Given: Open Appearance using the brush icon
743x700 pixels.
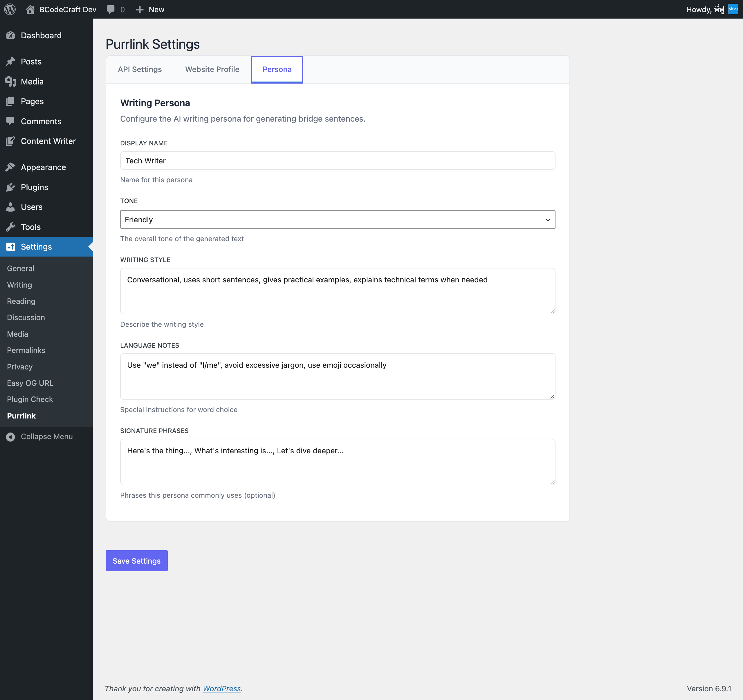Looking at the screenshot, I should coord(11,167).
